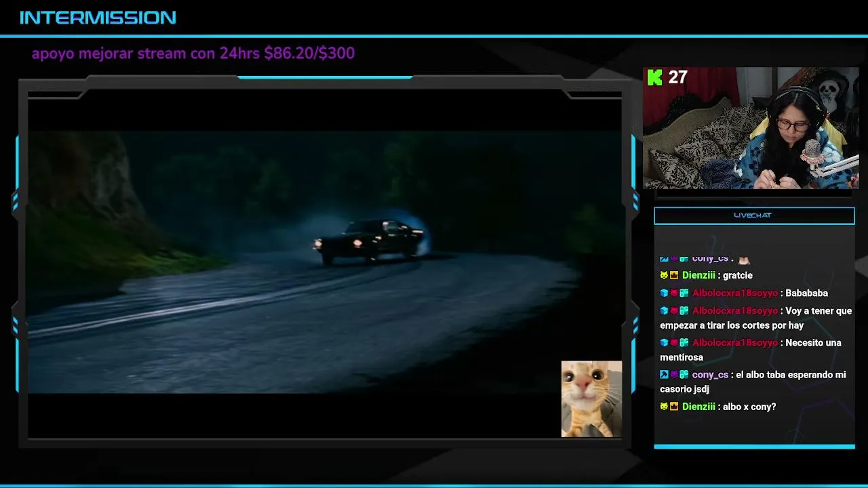Click the yellow cat badge on the 'albo x cony?' message

(664, 406)
